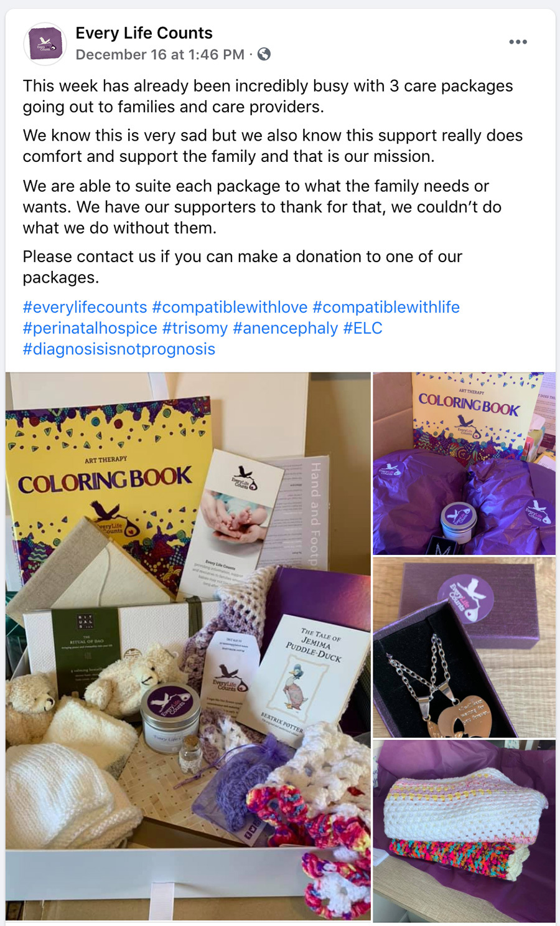Image resolution: width=560 pixels, height=926 pixels.
Task: Open the three-dot post options menu
Action: (518, 42)
